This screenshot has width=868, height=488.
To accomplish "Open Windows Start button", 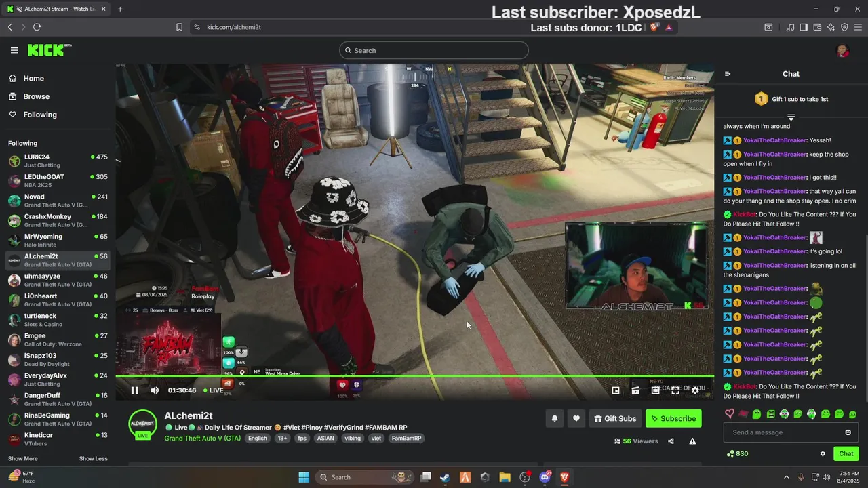I will [x=303, y=477].
